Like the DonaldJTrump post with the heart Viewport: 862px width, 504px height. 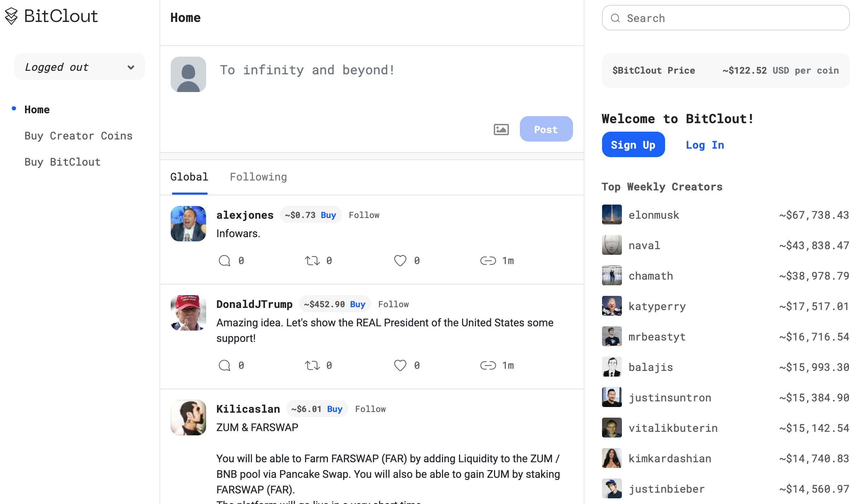click(400, 365)
